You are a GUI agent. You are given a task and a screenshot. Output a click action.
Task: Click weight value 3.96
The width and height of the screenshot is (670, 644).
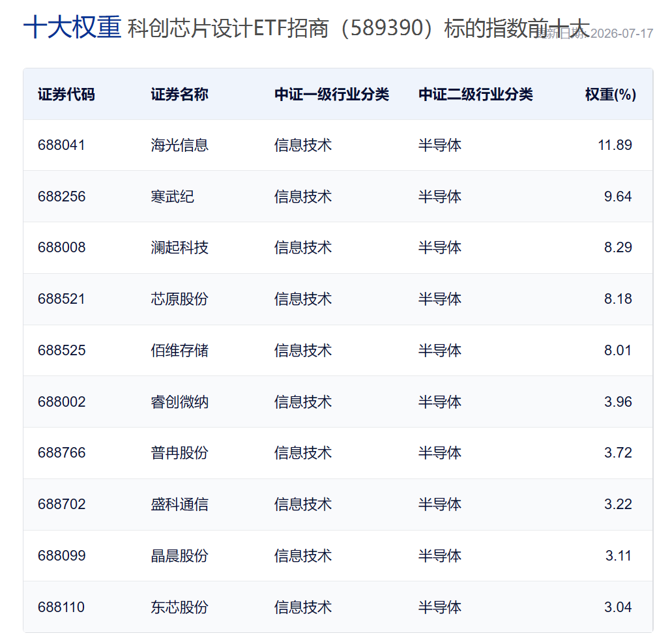(618, 402)
